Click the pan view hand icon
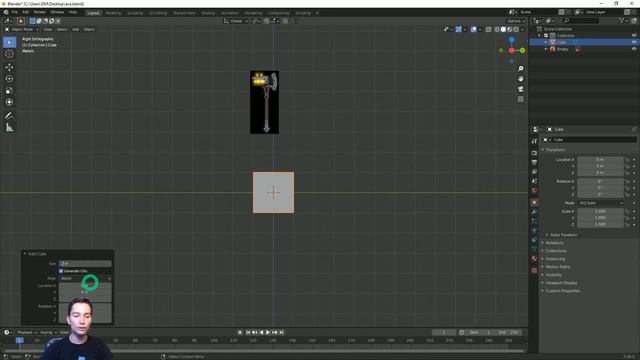 pos(520,79)
